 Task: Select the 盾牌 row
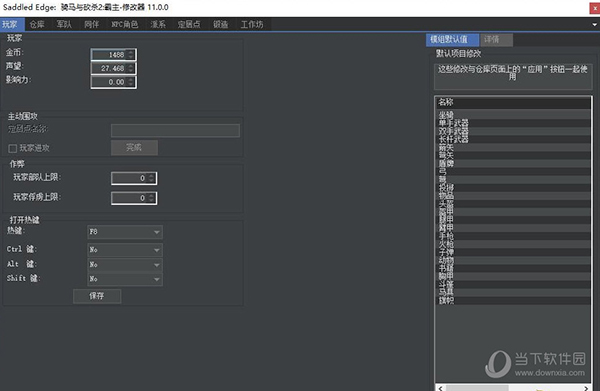[x=513, y=163]
